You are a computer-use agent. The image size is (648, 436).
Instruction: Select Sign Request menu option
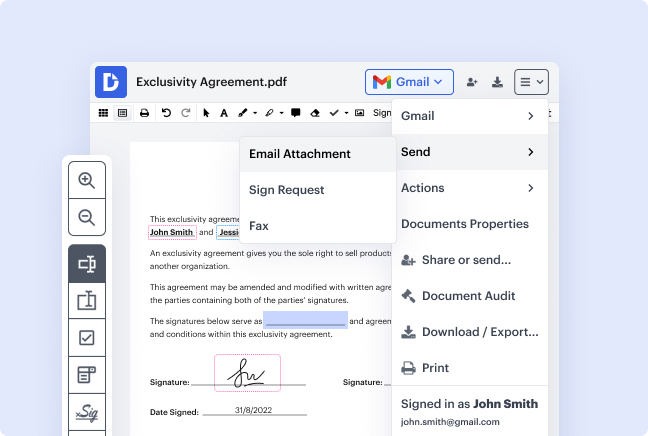(x=287, y=190)
